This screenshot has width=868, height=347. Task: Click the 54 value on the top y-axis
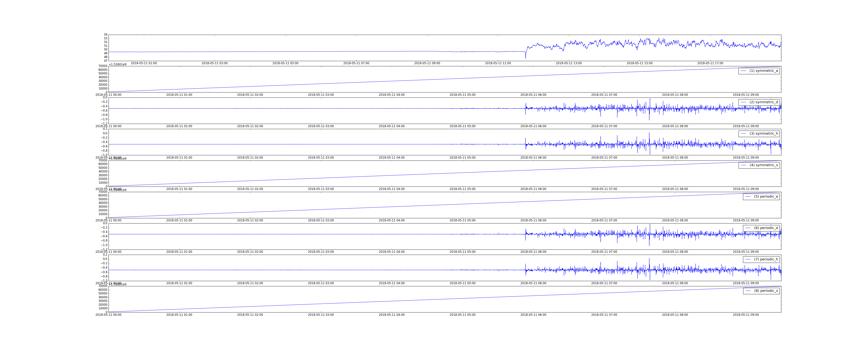point(106,35)
